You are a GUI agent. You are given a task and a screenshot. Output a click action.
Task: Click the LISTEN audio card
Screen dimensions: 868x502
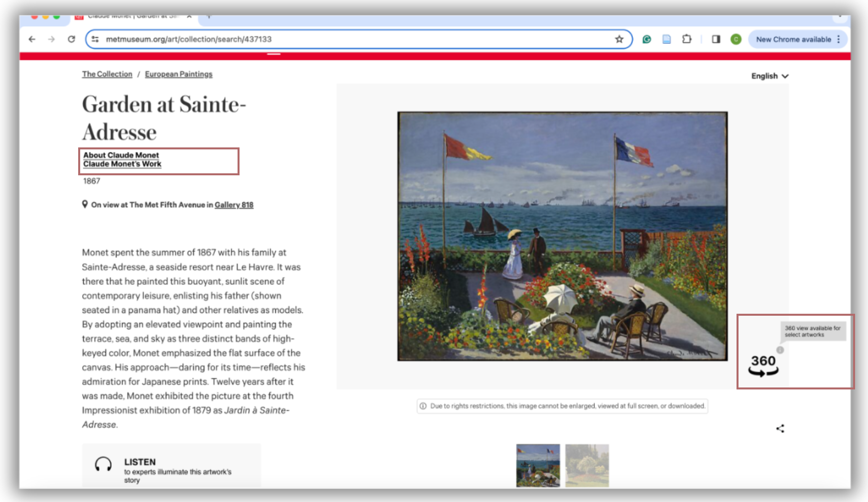[171, 465]
